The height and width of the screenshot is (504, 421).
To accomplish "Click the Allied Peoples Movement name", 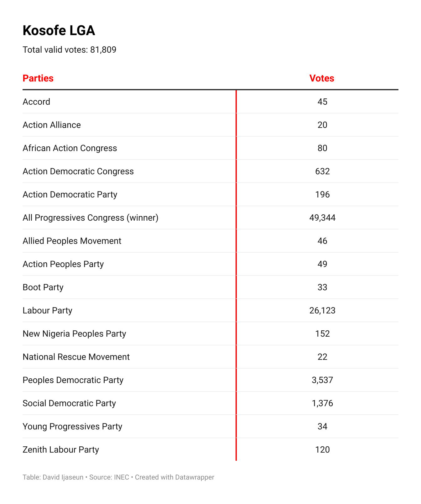I will [72, 241].
